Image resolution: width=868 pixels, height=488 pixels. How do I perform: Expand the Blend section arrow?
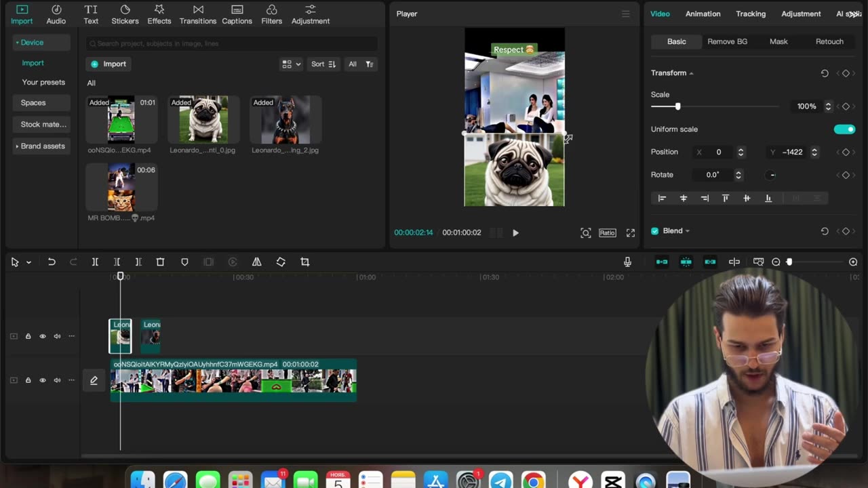pos(688,231)
